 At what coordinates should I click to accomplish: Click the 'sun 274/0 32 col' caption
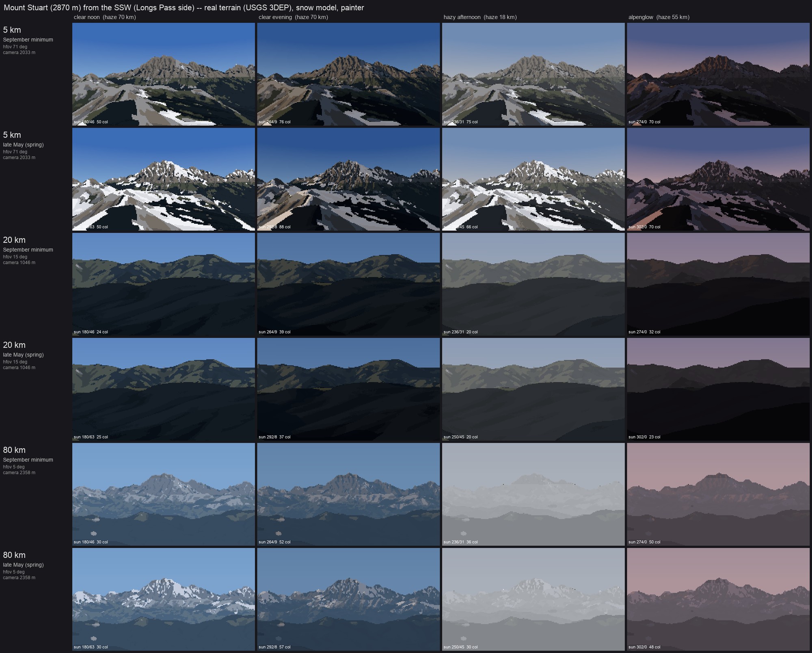coord(644,332)
